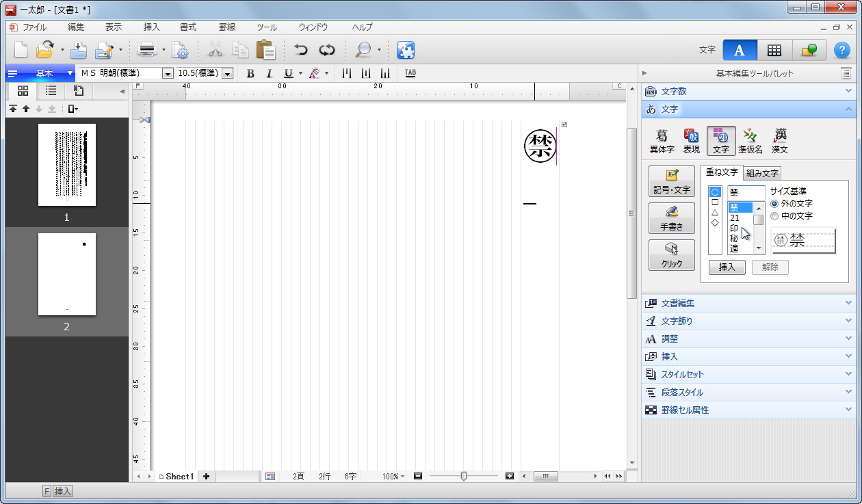
Task: Apply underline formatting
Action: 288,73
